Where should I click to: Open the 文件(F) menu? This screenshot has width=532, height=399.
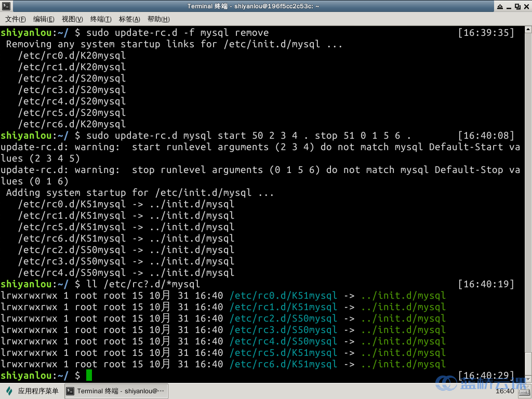(x=15, y=19)
